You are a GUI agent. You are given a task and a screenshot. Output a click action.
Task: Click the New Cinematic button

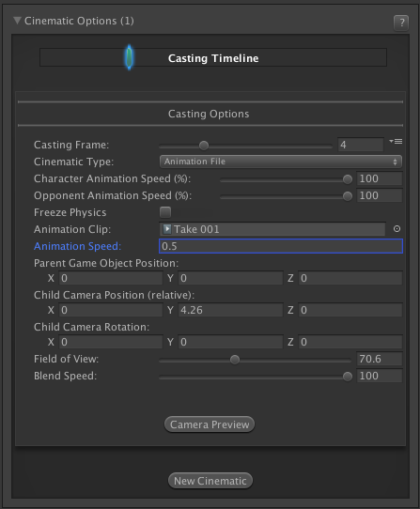210,481
